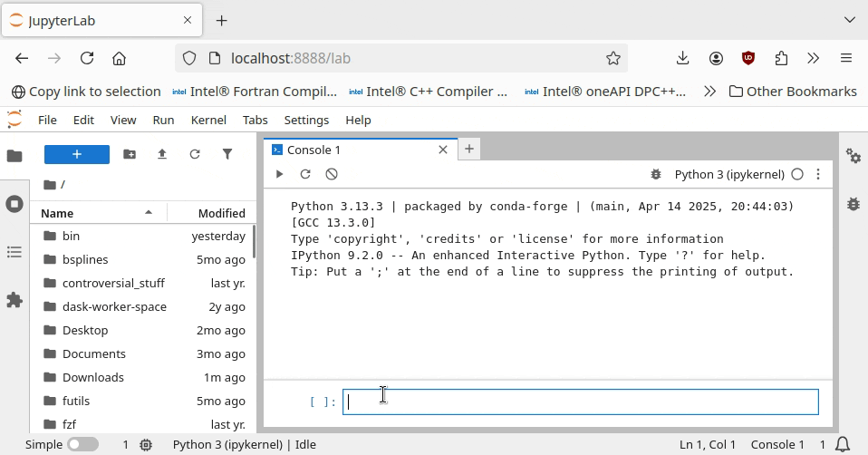Open the Property Inspector gears icon

854,156
